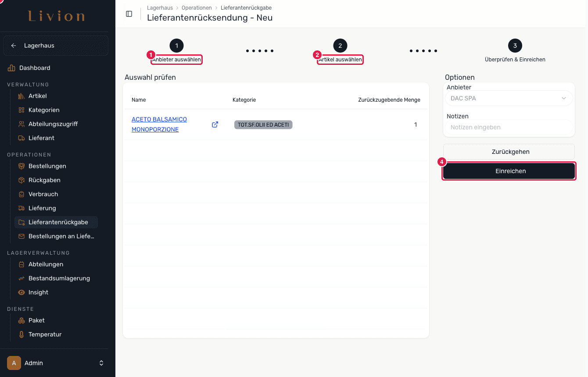The width and height of the screenshot is (588, 377).
Task: Click Lieferantenrückgabe in the breadcrumb
Action: (246, 8)
